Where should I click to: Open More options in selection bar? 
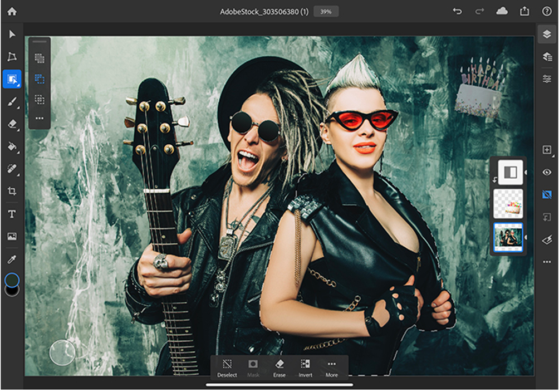pyautogui.click(x=332, y=367)
